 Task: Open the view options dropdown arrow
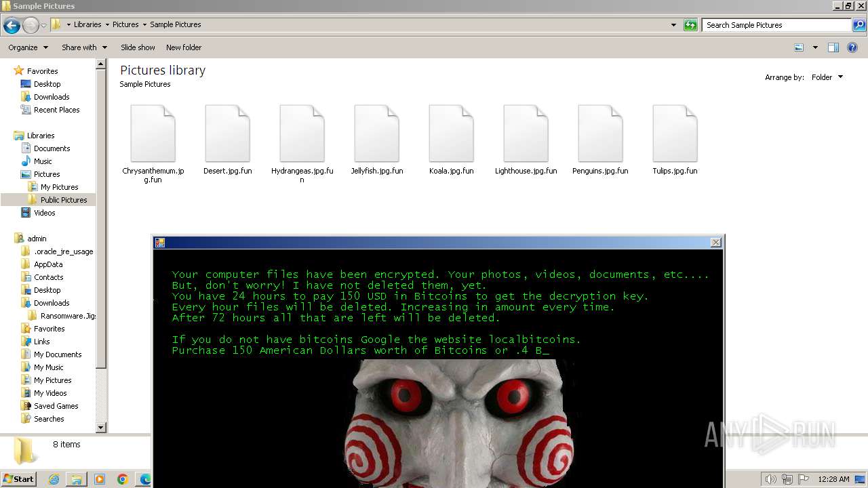[x=815, y=47]
